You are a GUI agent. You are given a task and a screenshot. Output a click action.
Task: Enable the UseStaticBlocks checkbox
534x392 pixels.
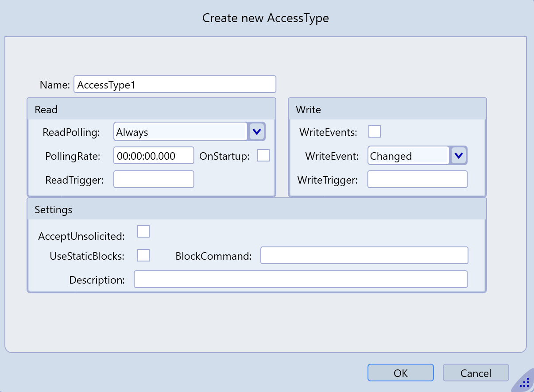[143, 255]
